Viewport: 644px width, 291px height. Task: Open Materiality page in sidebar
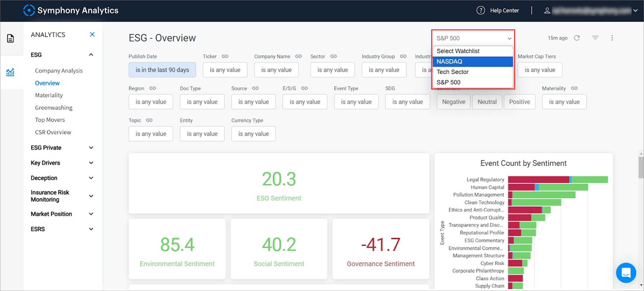point(49,95)
